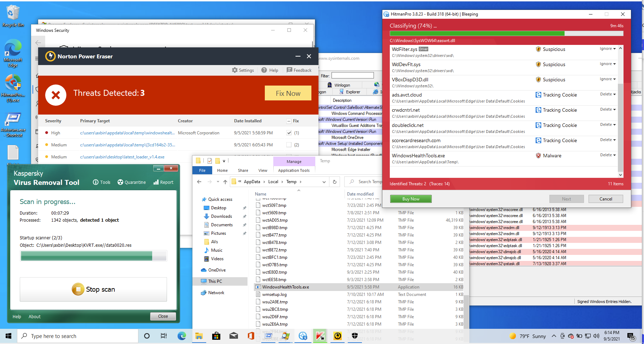Open HitmanPro from the taskbar
Screen dimensions: 644x344
[x=303, y=336]
